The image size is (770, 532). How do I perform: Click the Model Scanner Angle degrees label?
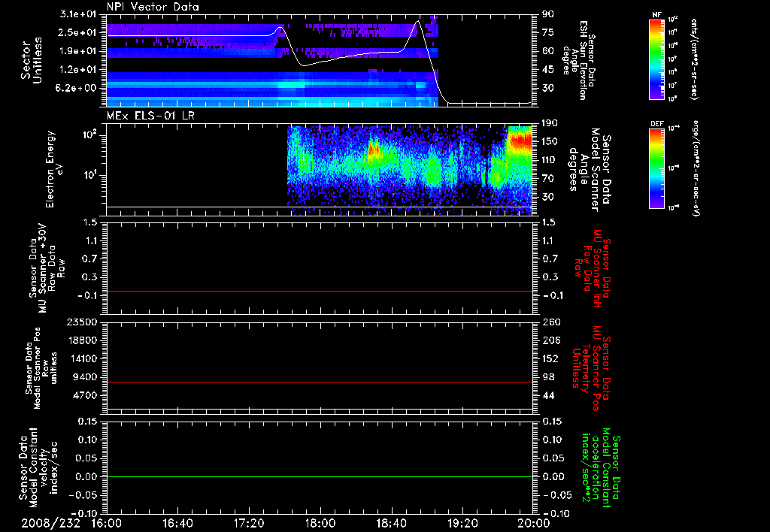coord(589,169)
